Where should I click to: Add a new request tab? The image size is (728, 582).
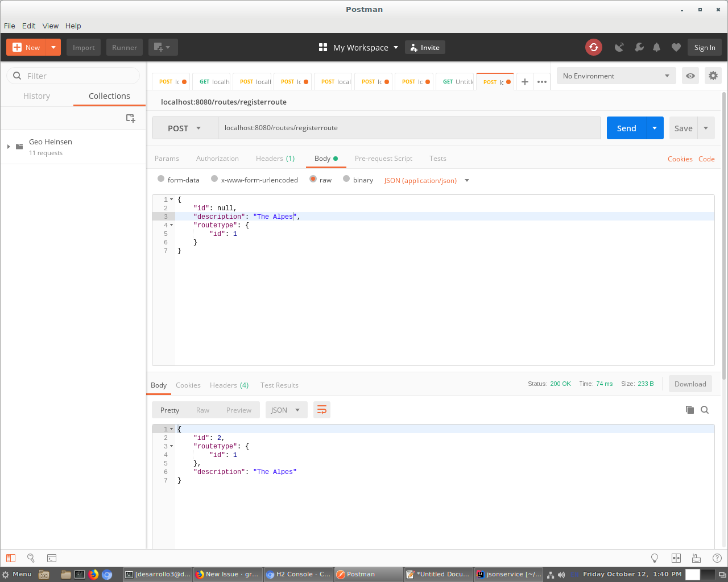tap(525, 82)
